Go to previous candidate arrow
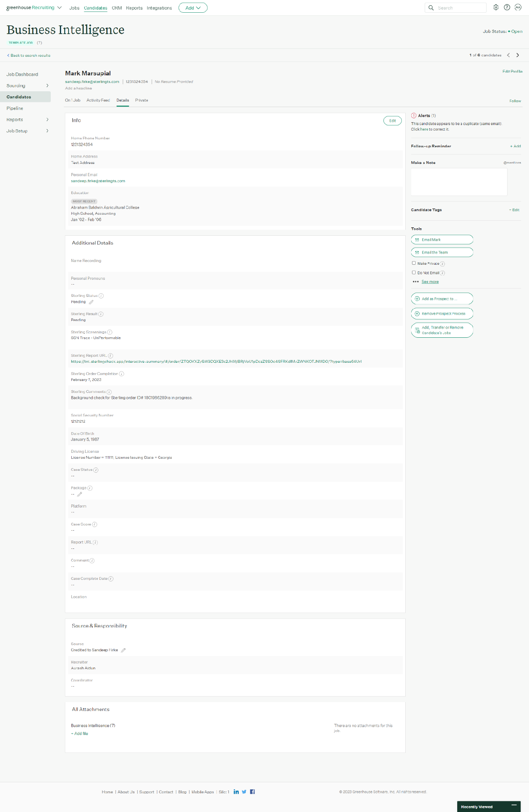529x812 pixels. click(508, 55)
